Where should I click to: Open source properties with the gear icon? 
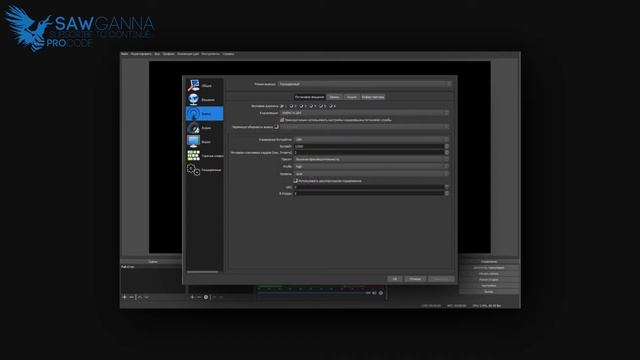[206, 297]
